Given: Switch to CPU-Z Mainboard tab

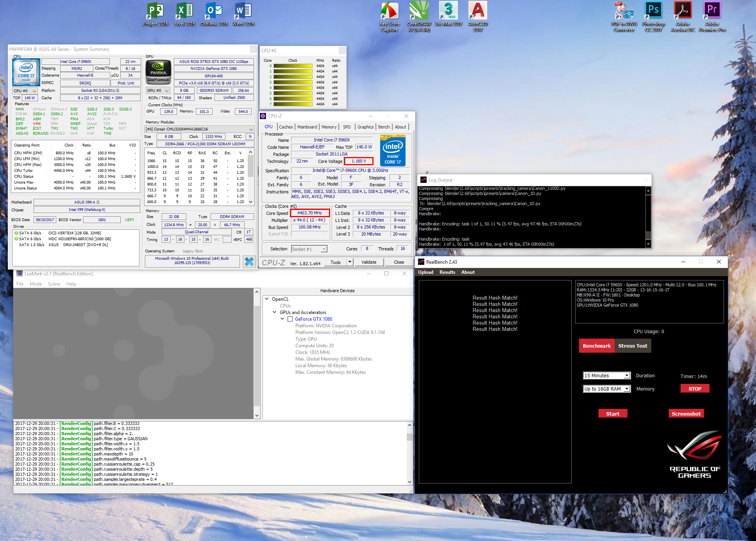Looking at the screenshot, I should click(x=307, y=127).
